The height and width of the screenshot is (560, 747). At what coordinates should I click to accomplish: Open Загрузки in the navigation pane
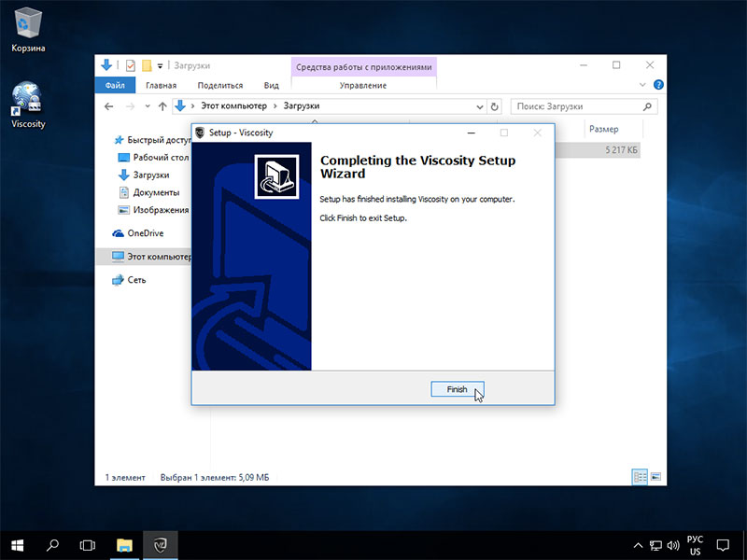(x=144, y=175)
